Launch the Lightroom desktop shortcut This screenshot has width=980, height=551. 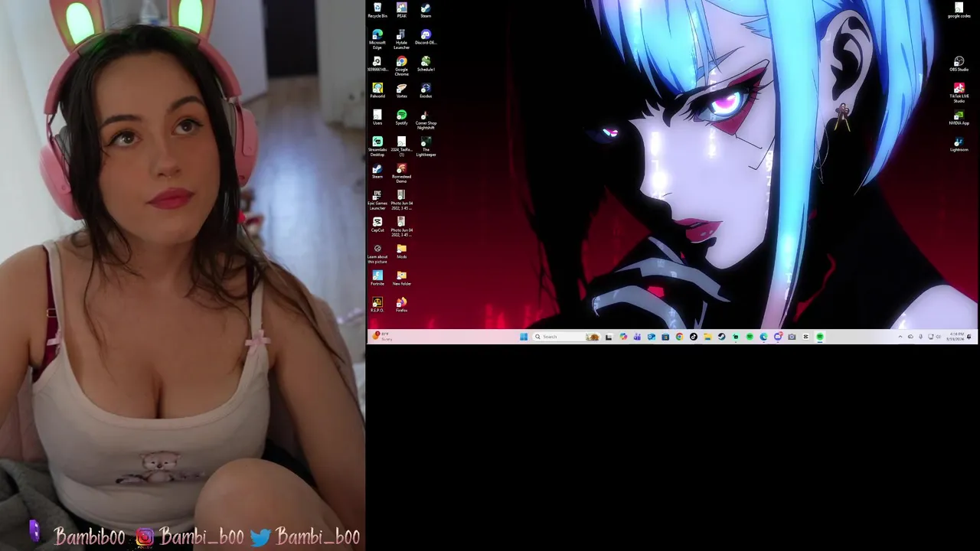pos(959,144)
